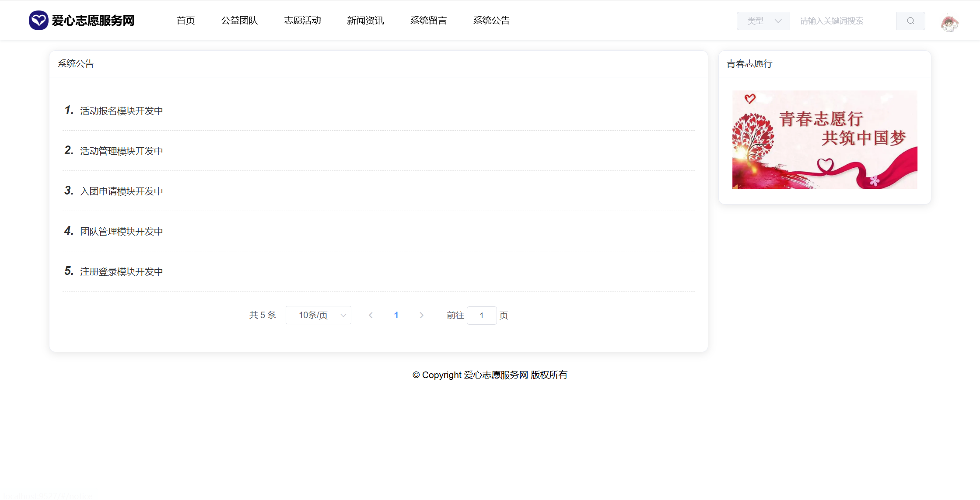980x500 pixels.
Task: Click the heart logo icon
Action: [x=38, y=20]
